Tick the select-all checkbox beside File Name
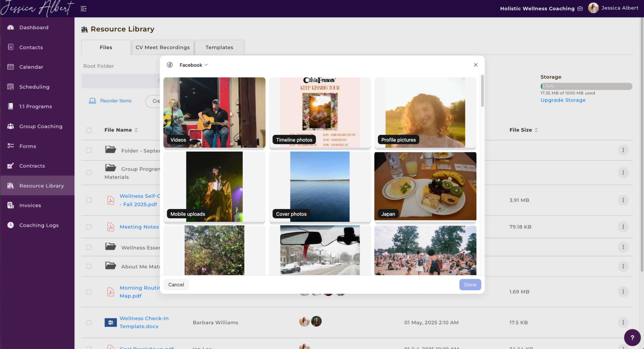The width and height of the screenshot is (644, 349). [89, 130]
